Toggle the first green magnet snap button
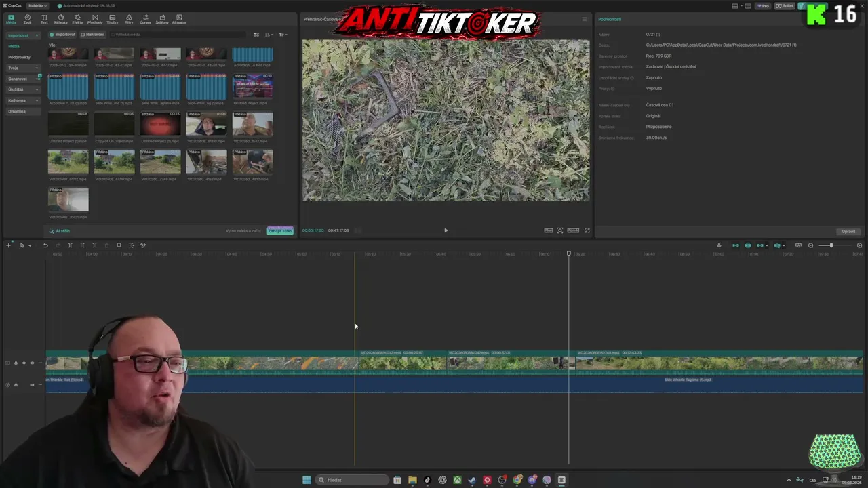 [736, 245]
